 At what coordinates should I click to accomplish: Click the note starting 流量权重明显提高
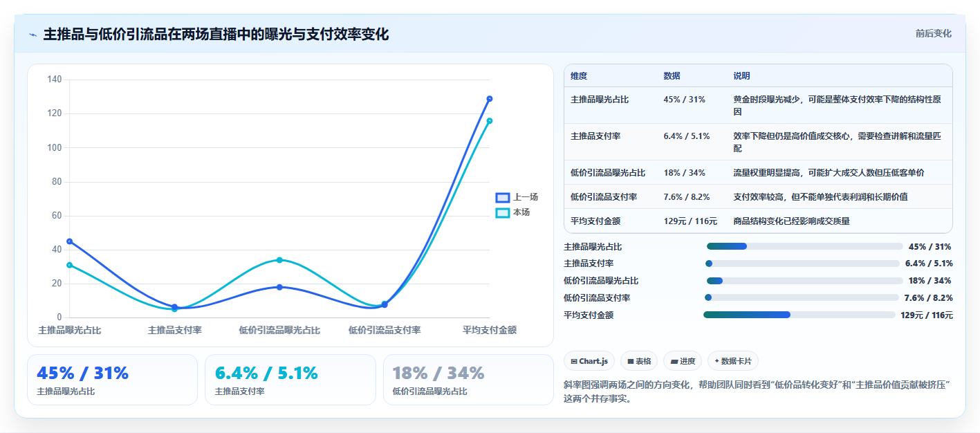point(829,173)
